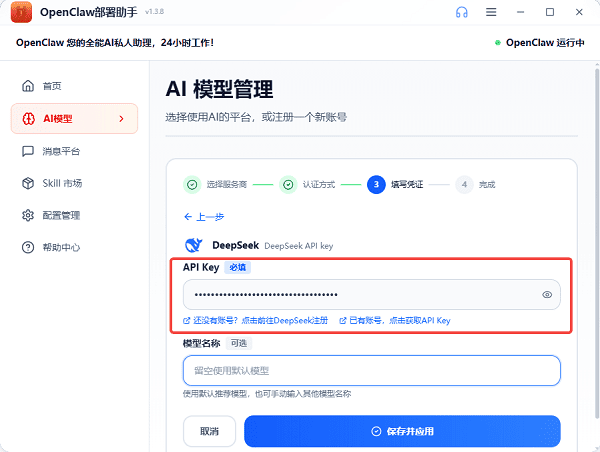Click the 必填 tag beside API Key
600x452 pixels.
pos(237,268)
